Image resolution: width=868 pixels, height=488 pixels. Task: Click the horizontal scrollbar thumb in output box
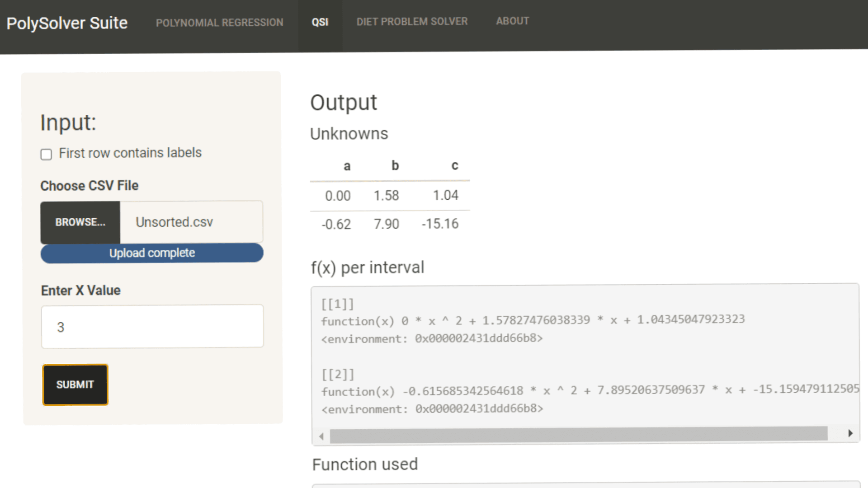point(579,435)
